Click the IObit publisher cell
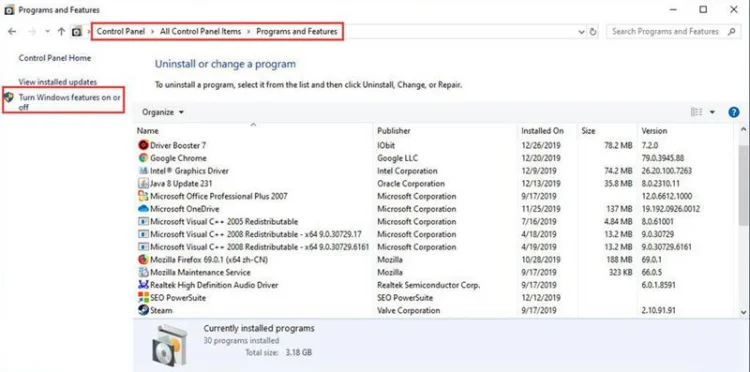 pyautogui.click(x=386, y=145)
